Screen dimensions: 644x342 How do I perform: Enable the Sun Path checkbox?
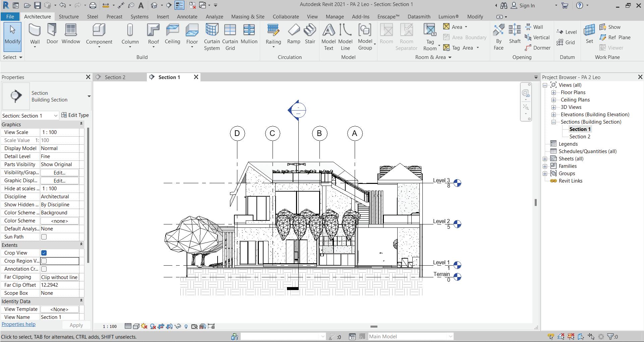(44, 237)
